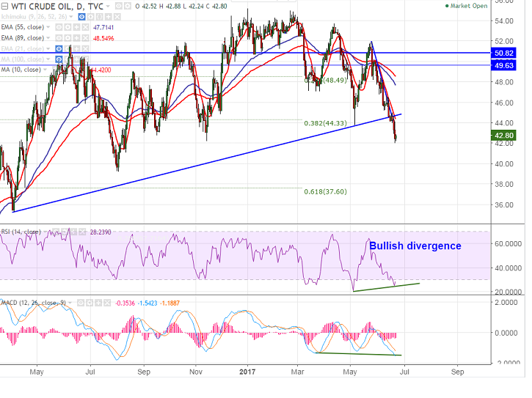Toggle visibility of the MACD indicator
532x398 pixels.
click(81, 303)
